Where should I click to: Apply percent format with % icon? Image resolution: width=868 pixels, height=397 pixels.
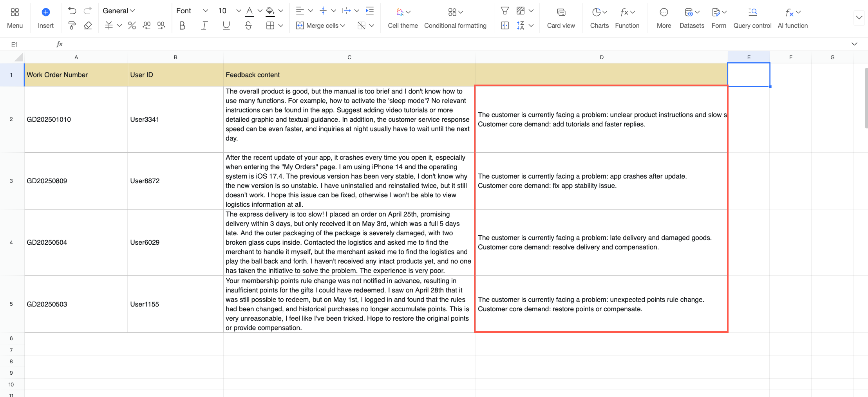[132, 26]
